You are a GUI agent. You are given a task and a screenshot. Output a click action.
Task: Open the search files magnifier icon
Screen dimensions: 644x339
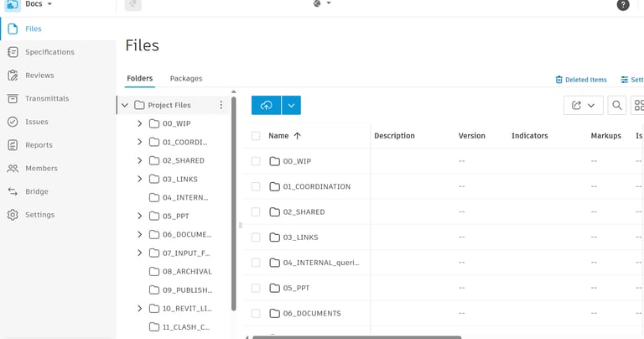(617, 105)
